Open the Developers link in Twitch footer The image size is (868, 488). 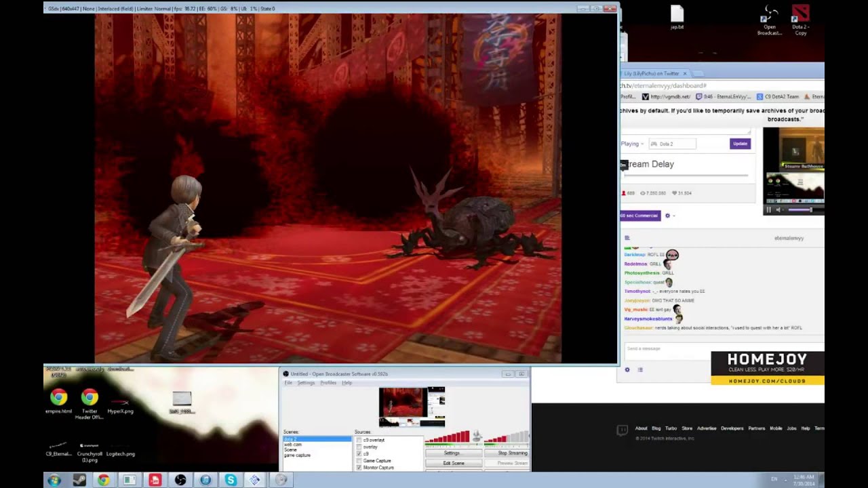(732, 428)
